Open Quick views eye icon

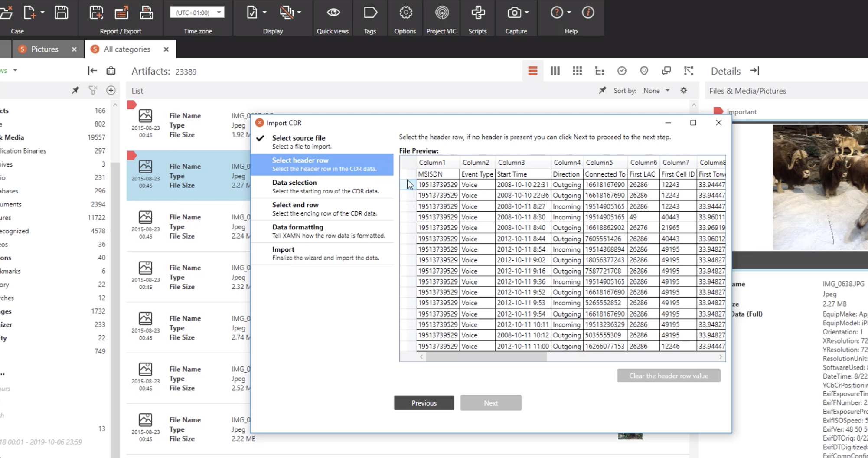(x=333, y=13)
